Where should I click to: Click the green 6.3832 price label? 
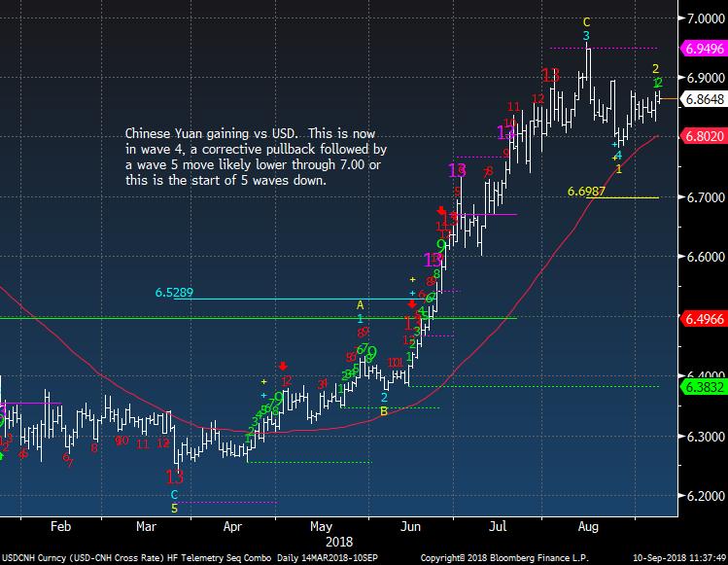coord(703,387)
